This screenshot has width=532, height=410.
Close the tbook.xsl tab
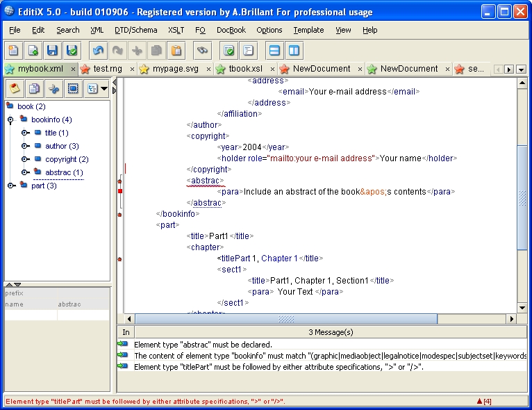(x=272, y=69)
